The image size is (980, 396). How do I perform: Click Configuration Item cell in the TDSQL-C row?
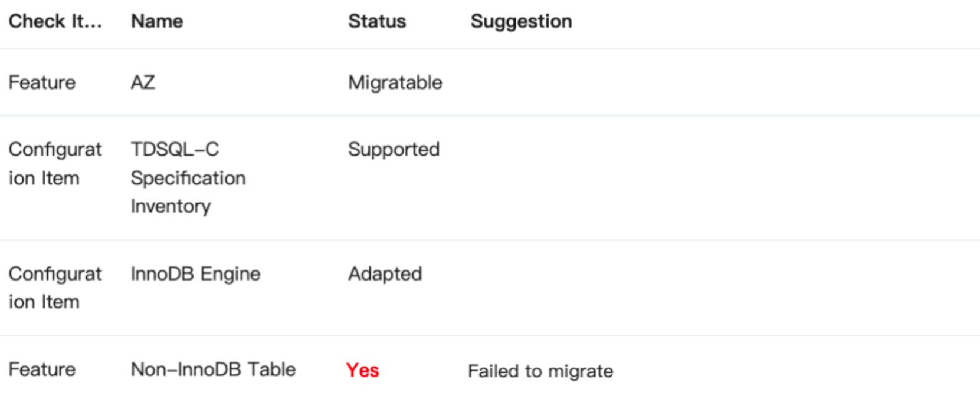(55, 164)
